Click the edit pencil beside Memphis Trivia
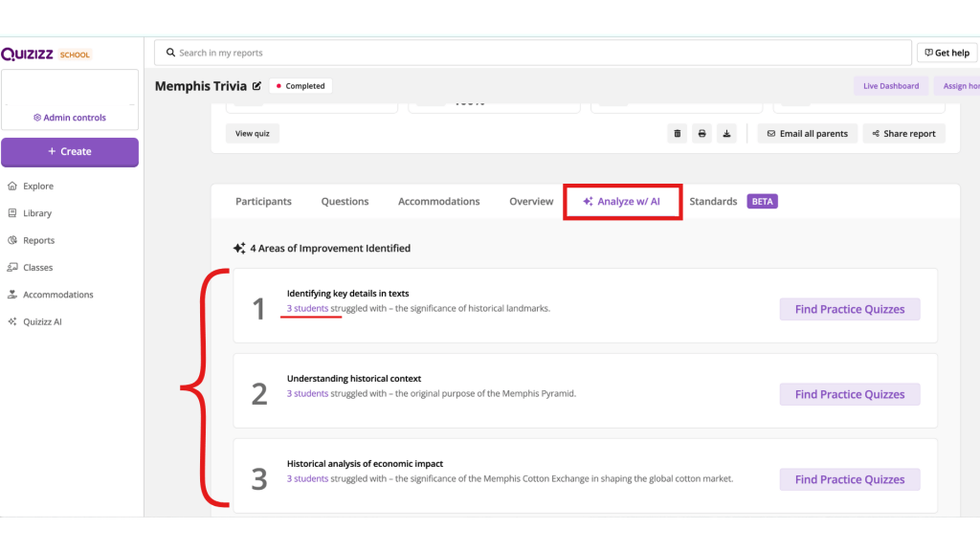 click(x=256, y=86)
